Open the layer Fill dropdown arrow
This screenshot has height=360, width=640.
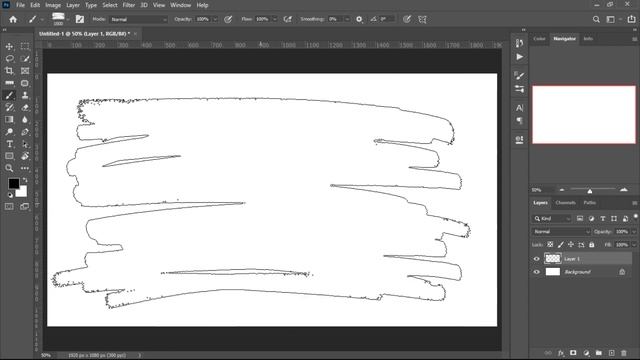click(634, 244)
